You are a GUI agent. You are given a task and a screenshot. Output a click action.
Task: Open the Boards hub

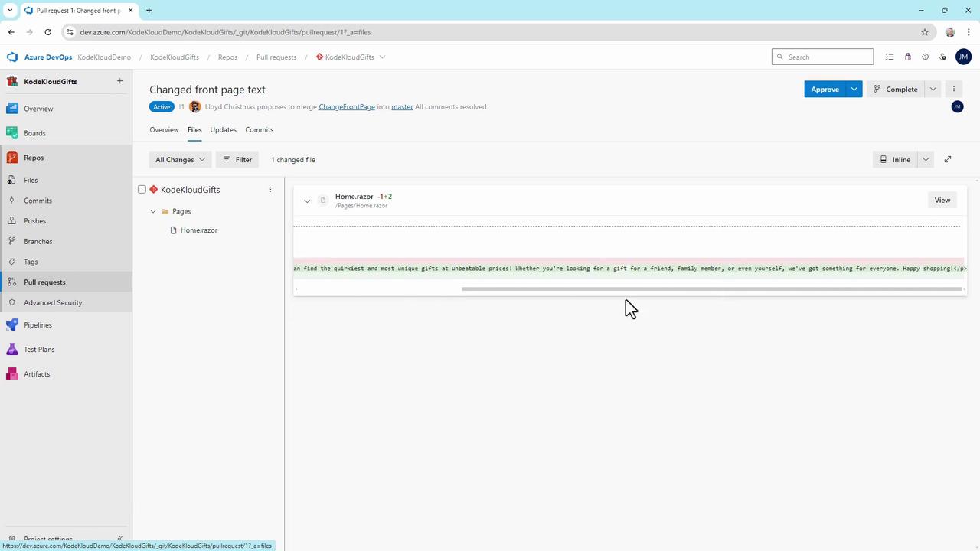pos(34,133)
